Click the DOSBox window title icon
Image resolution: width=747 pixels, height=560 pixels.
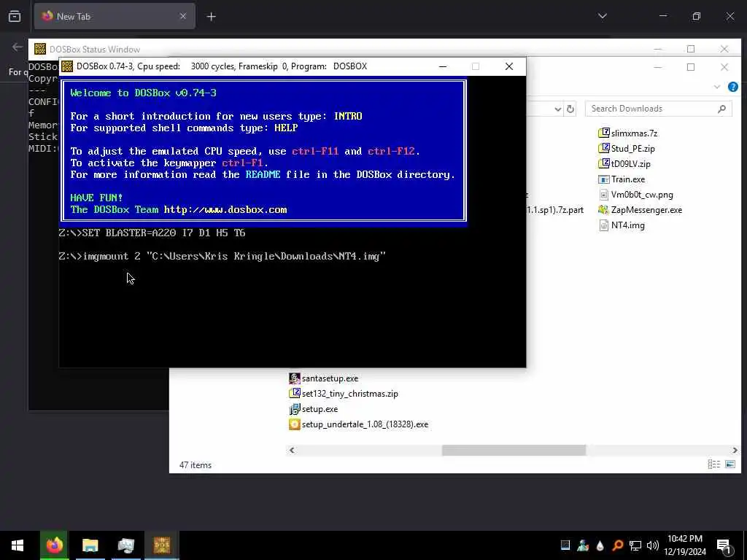coord(67,66)
